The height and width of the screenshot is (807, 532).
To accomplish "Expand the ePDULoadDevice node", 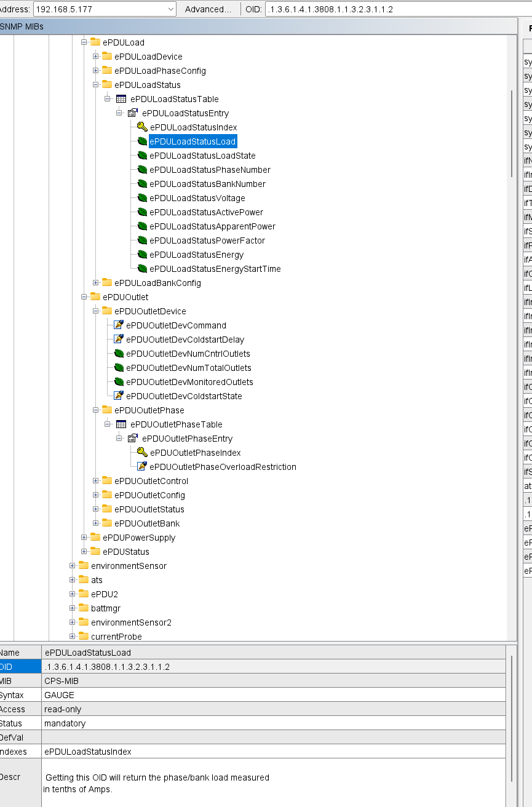I will (95, 57).
